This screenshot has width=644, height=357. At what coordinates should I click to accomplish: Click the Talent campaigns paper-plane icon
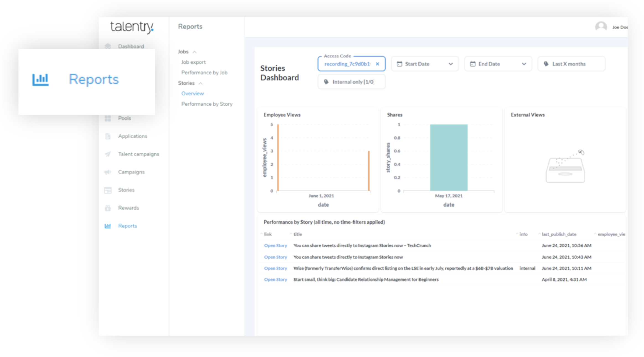pos(108,154)
